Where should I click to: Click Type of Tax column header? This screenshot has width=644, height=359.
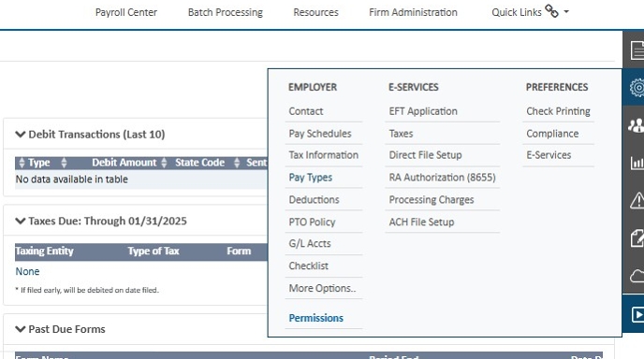154,251
